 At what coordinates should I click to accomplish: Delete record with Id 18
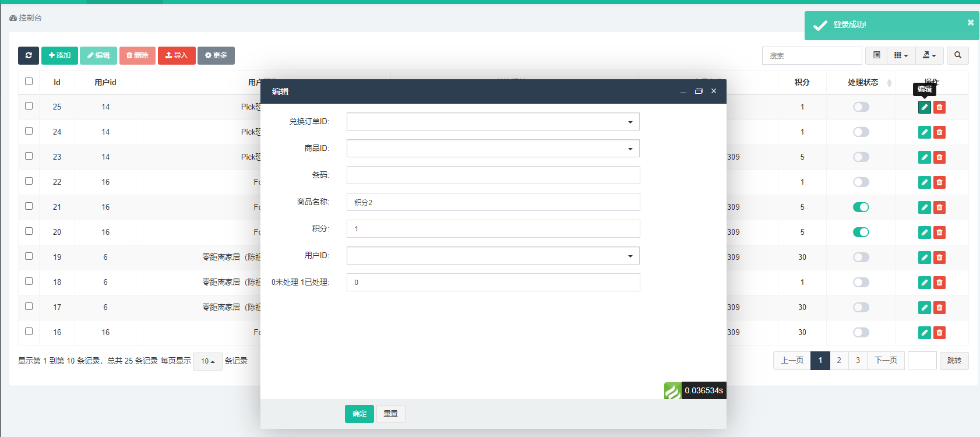click(x=939, y=283)
